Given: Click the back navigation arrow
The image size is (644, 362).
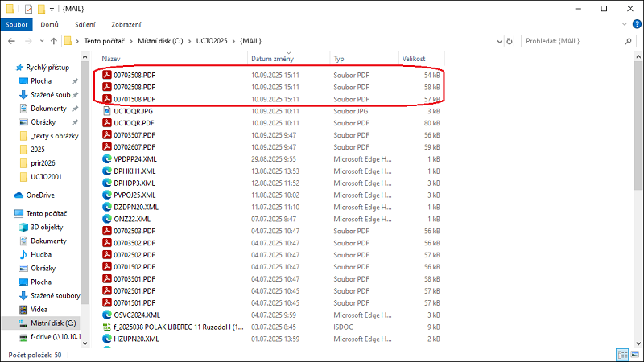Looking at the screenshot, I should click(10, 40).
